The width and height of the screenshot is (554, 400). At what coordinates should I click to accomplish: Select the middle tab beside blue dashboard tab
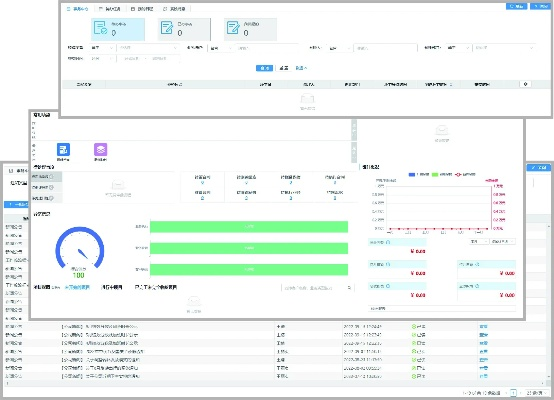(112, 287)
